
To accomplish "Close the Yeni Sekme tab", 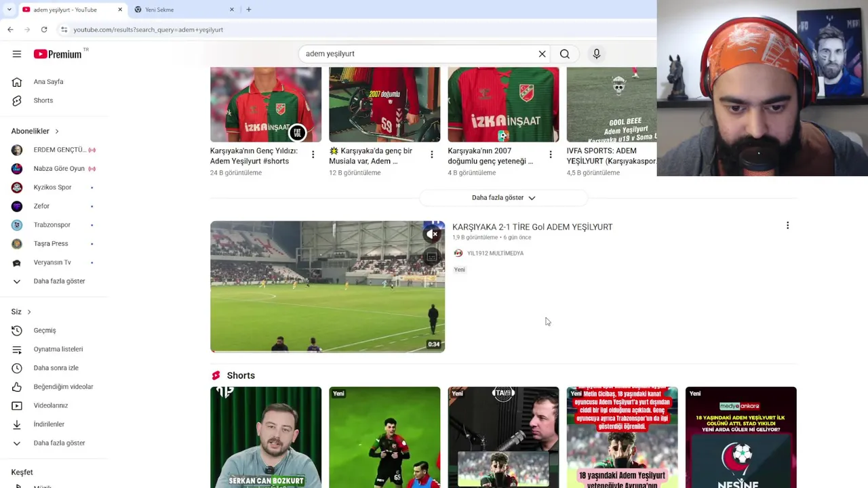I will [232, 9].
